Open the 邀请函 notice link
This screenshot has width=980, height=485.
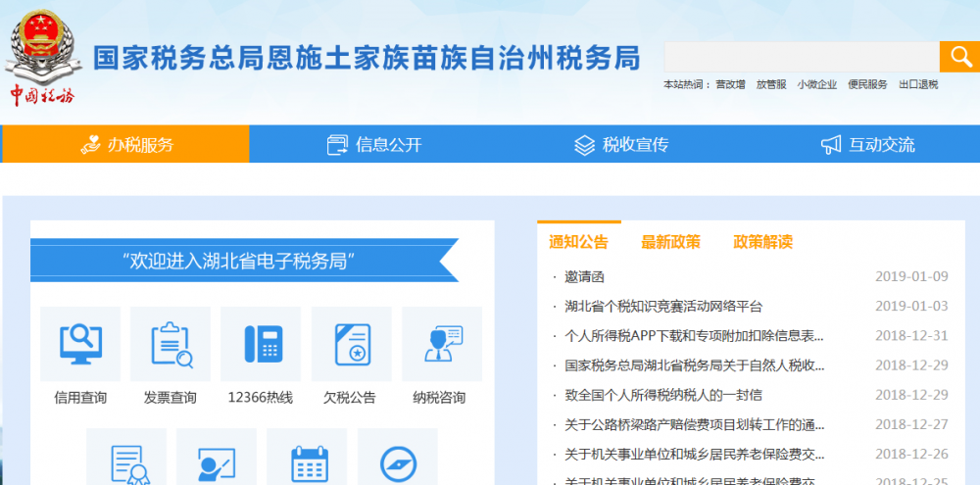[x=585, y=277]
